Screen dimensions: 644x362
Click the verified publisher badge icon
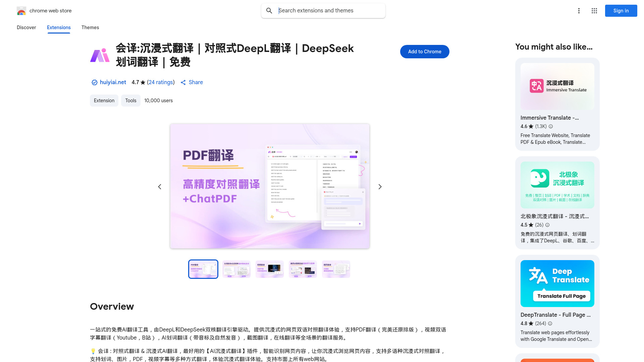[95, 82]
